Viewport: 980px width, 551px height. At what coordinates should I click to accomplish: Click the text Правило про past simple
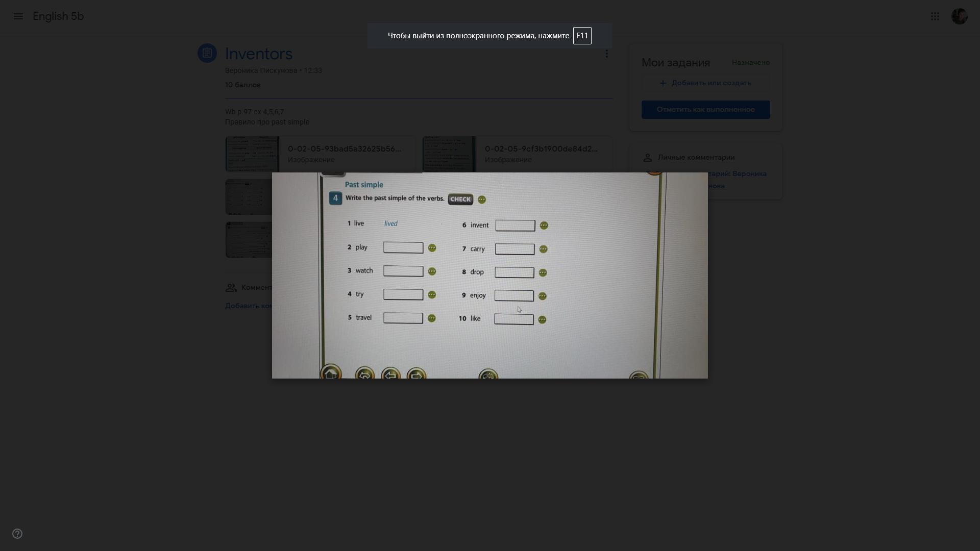pyautogui.click(x=267, y=122)
